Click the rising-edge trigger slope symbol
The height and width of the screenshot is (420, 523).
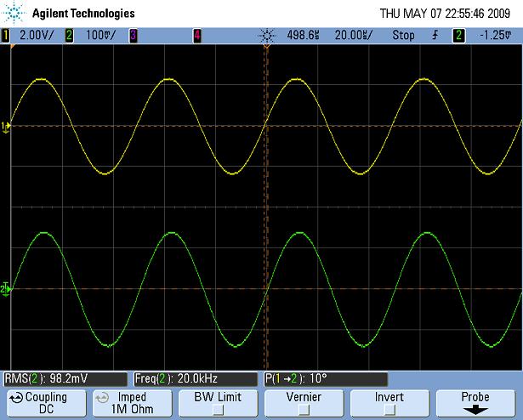coord(435,35)
